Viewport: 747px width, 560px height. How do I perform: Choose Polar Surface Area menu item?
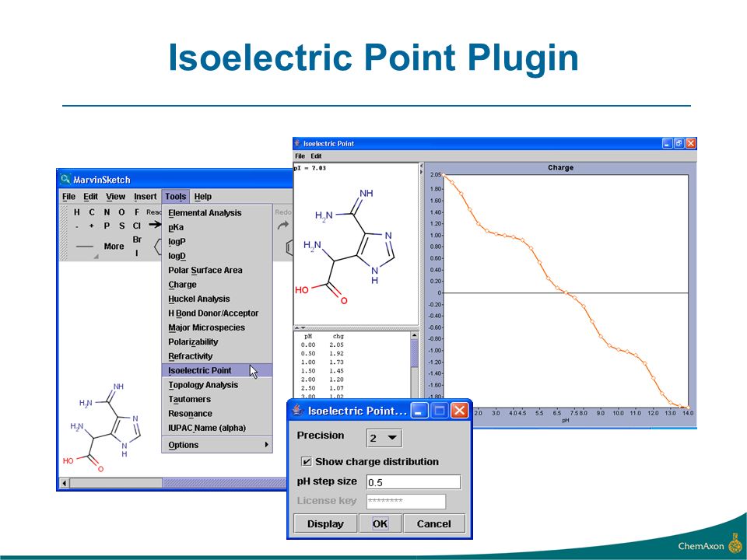(217, 270)
